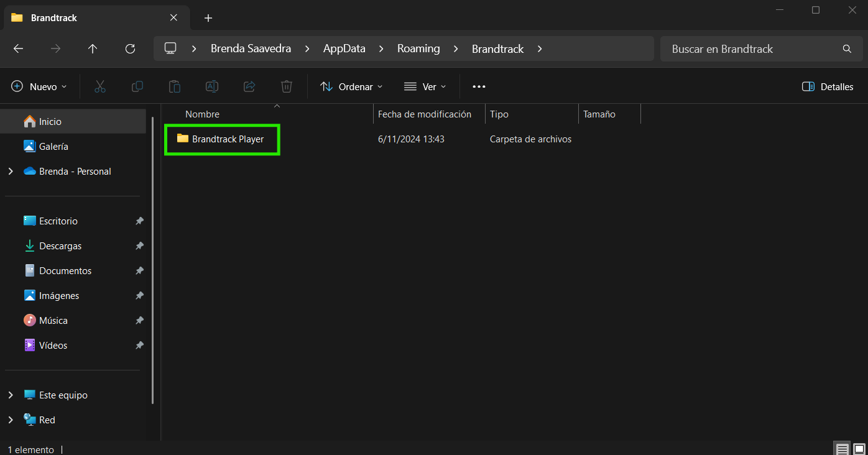Click the Copy icon in toolbar

137,86
